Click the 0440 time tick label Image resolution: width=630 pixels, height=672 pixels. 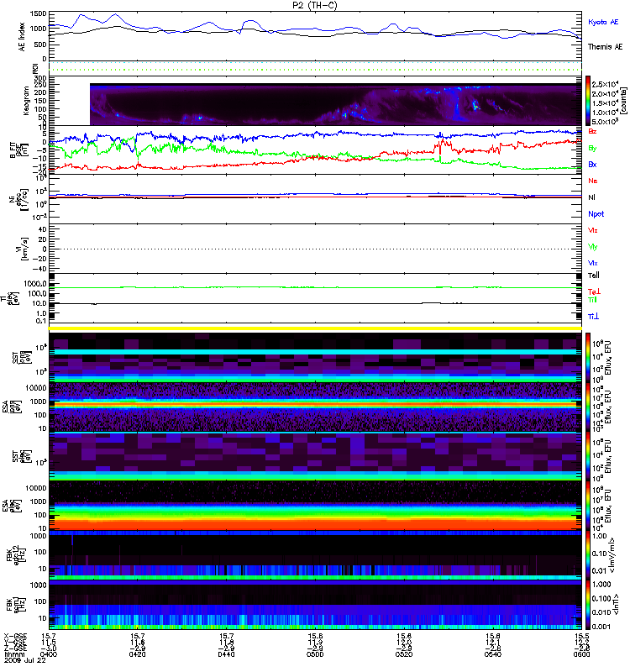tap(226, 654)
